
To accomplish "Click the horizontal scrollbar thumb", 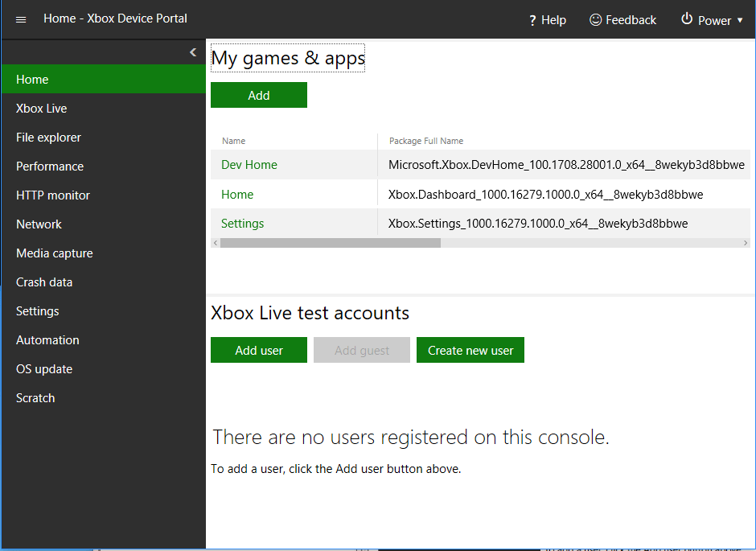I will click(x=331, y=243).
